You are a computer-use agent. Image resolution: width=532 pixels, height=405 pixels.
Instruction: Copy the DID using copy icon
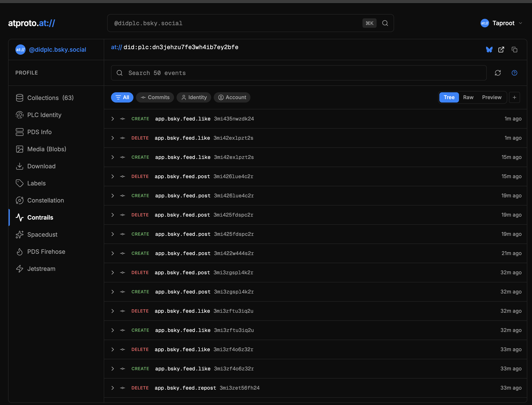coord(514,50)
